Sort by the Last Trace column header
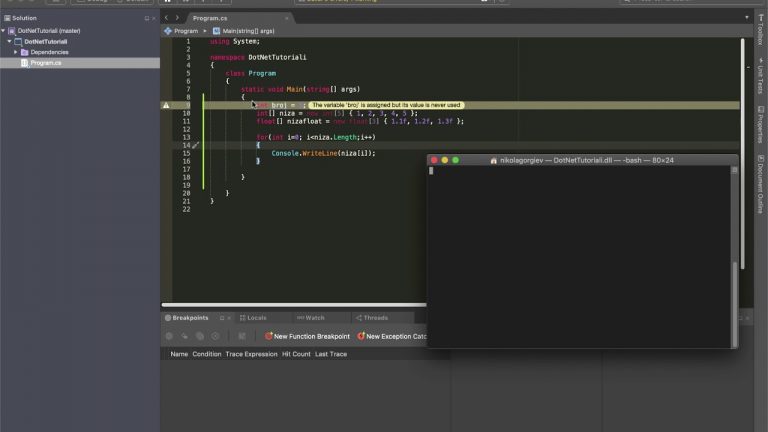Image resolution: width=768 pixels, height=432 pixels. point(331,354)
